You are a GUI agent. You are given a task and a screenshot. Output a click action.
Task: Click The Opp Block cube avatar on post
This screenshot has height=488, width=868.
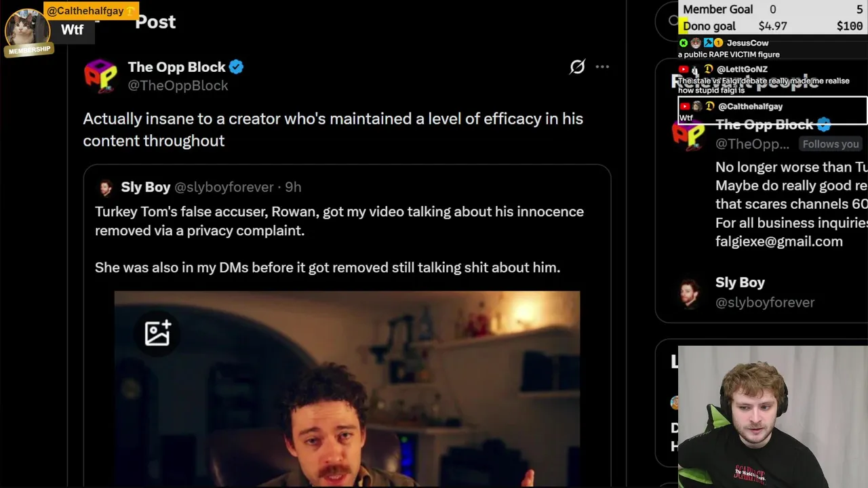pyautogui.click(x=100, y=76)
